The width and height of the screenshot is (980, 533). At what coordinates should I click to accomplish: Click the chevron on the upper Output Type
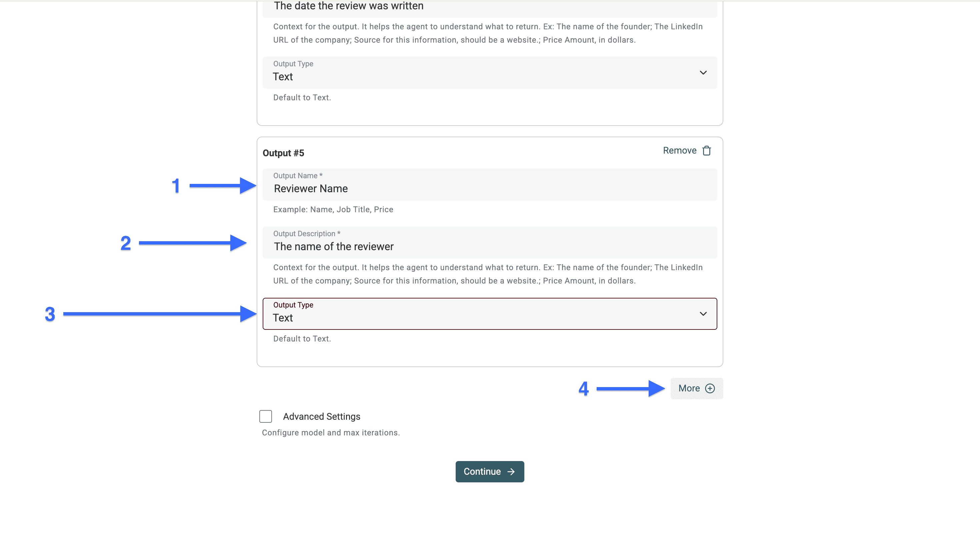(x=703, y=72)
